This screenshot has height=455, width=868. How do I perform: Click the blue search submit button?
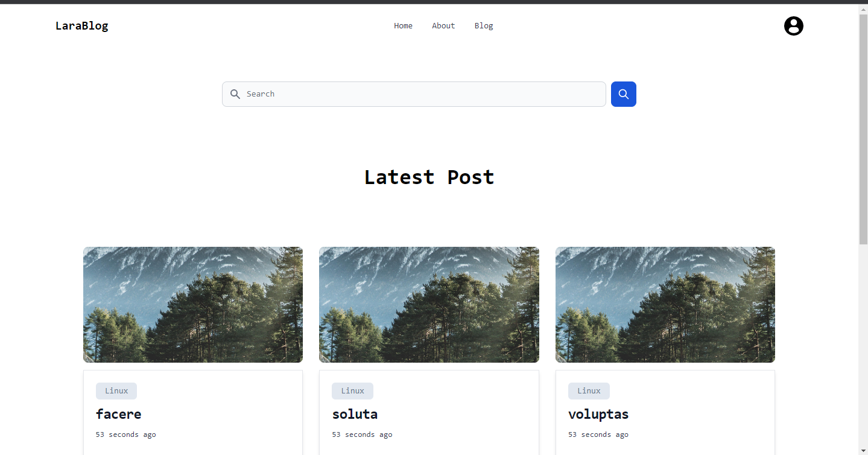click(623, 94)
